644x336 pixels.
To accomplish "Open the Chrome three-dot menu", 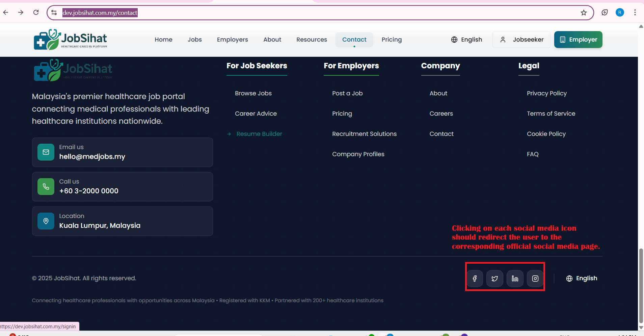I will [x=635, y=13].
